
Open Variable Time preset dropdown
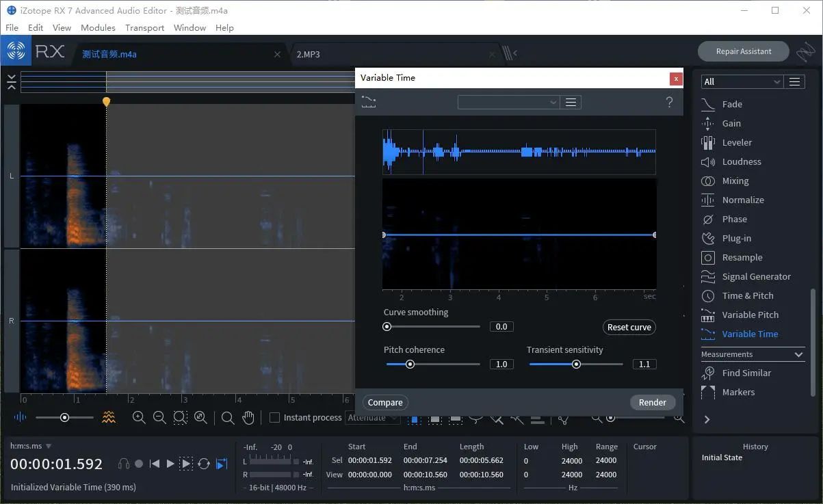coord(508,103)
